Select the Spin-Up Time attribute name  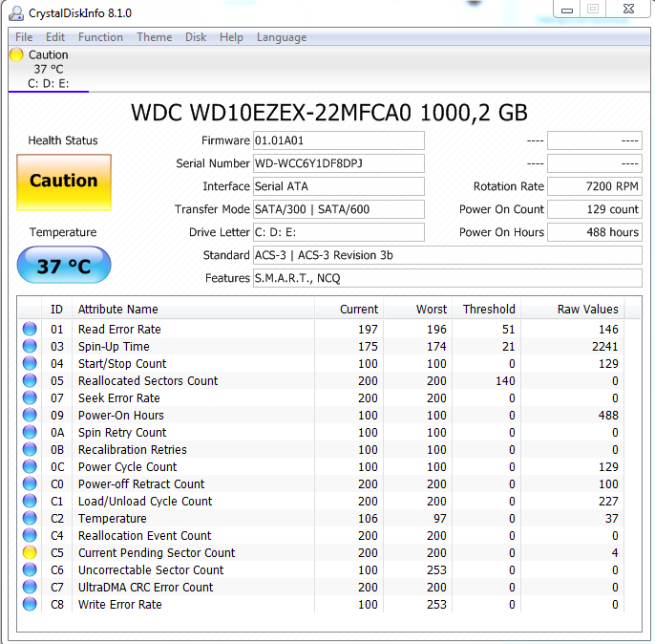click(114, 347)
